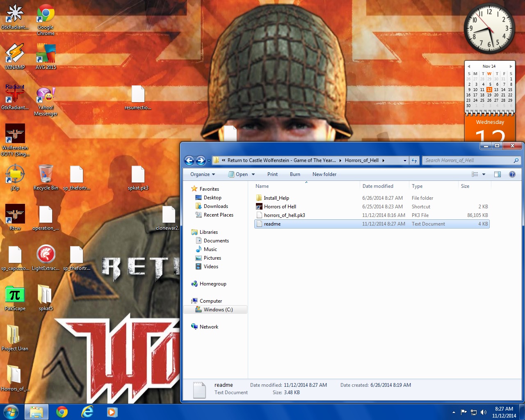The image size is (525, 420).
Task: Go to previous month in calendar gadget
Action: coord(469,66)
